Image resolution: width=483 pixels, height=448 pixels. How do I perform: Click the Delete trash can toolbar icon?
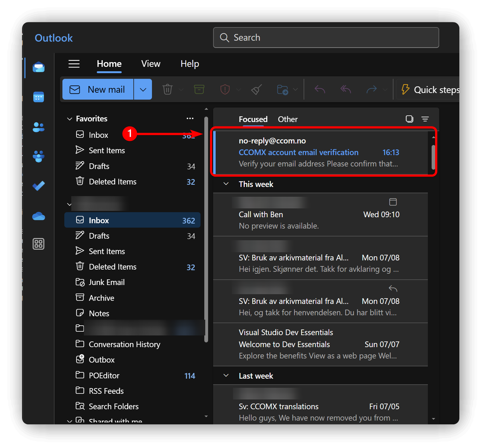point(167,90)
